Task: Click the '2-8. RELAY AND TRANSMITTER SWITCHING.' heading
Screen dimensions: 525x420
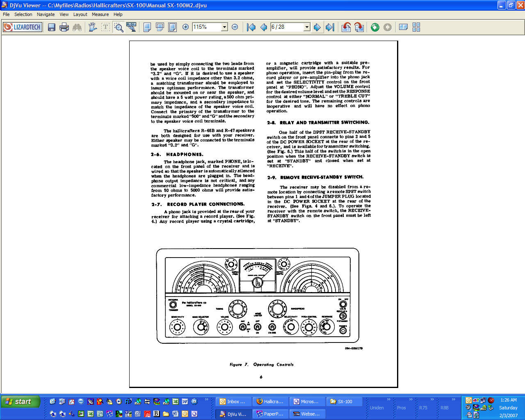Action: click(x=318, y=122)
